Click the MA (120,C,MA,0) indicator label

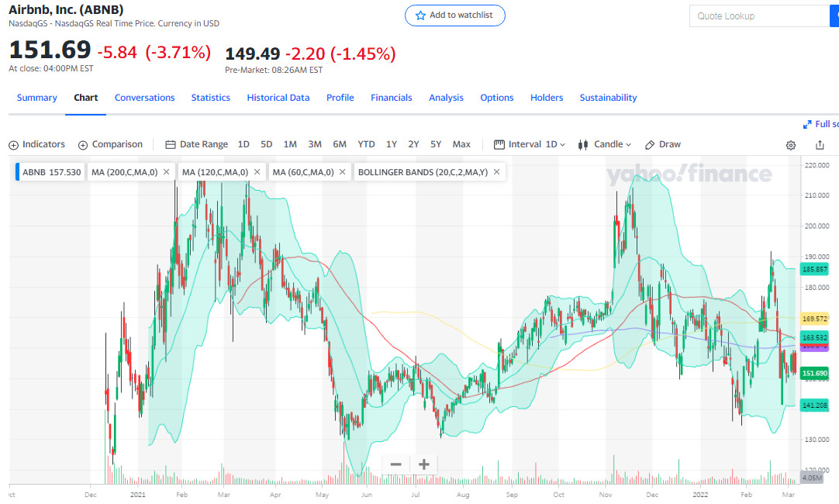pyautogui.click(x=215, y=172)
